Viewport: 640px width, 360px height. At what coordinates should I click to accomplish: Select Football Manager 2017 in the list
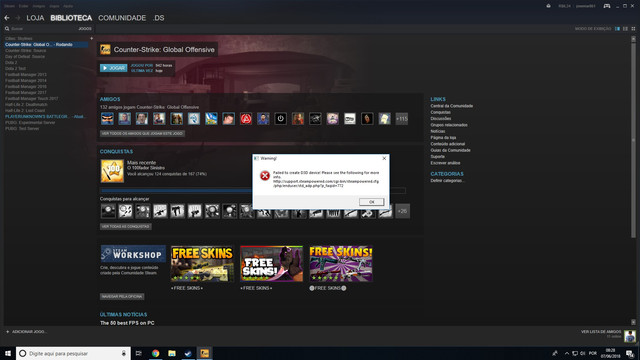[x=26, y=93]
